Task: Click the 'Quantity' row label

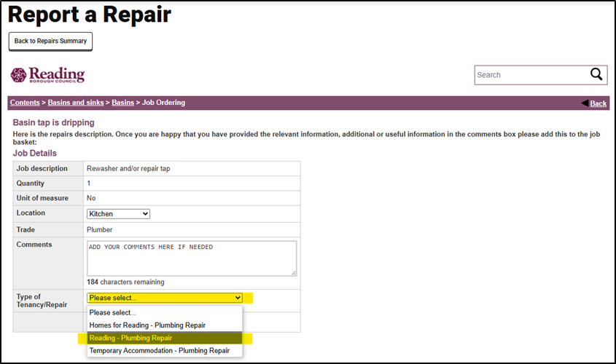Action: 30,183
